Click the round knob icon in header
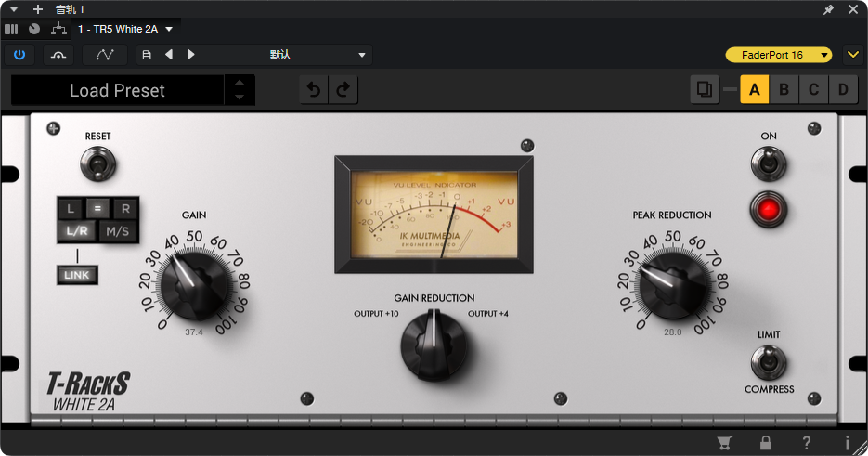The image size is (868, 456). [34, 29]
